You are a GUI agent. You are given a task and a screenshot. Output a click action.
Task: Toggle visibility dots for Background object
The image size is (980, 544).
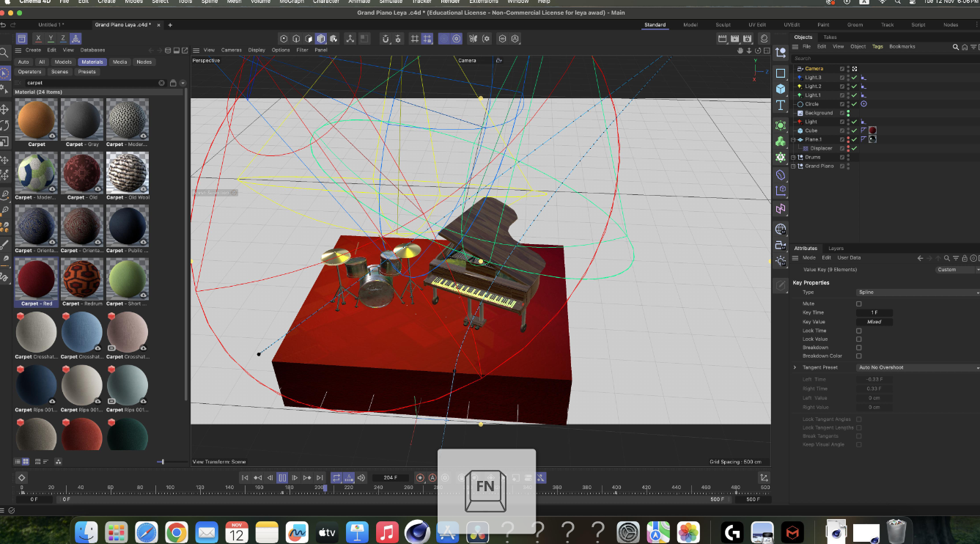[848, 113]
